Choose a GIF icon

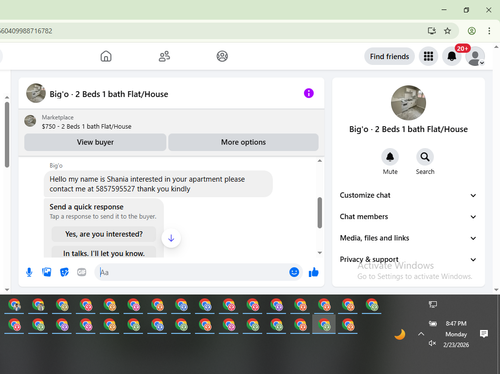coord(82,272)
